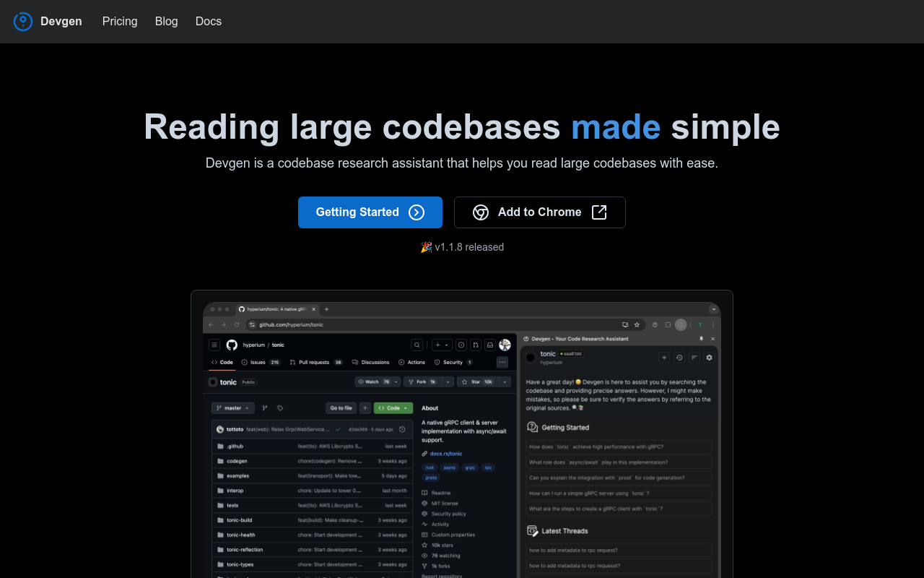Click the sort lines icon in Devgen panel
The height and width of the screenshot is (578, 924).
[x=694, y=358]
